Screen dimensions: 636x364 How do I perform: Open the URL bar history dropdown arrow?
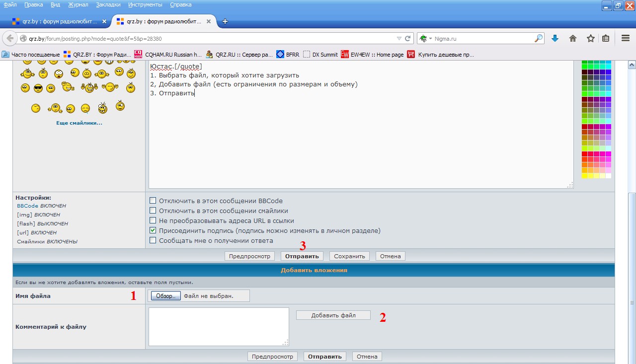point(399,38)
